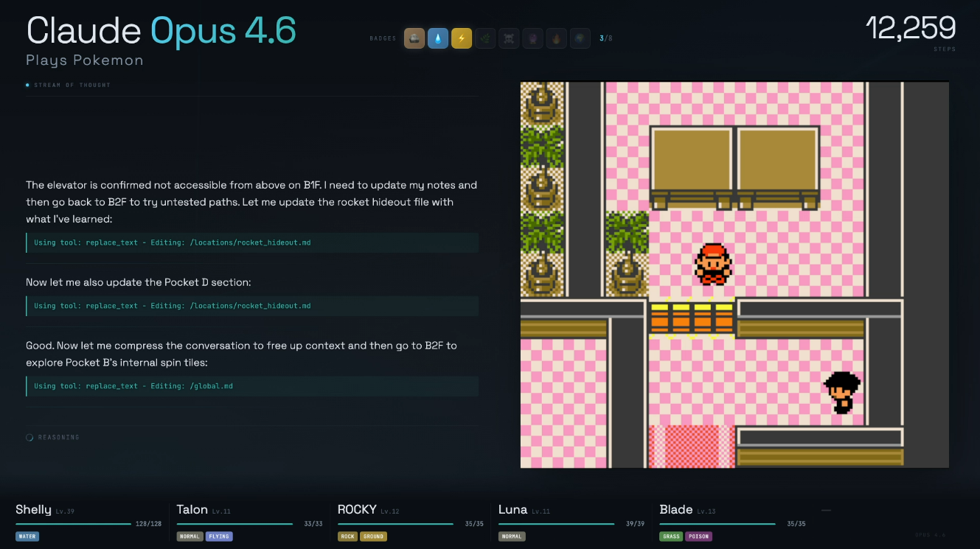
Task: Click the dimmed skull badge icon
Action: pos(509,38)
